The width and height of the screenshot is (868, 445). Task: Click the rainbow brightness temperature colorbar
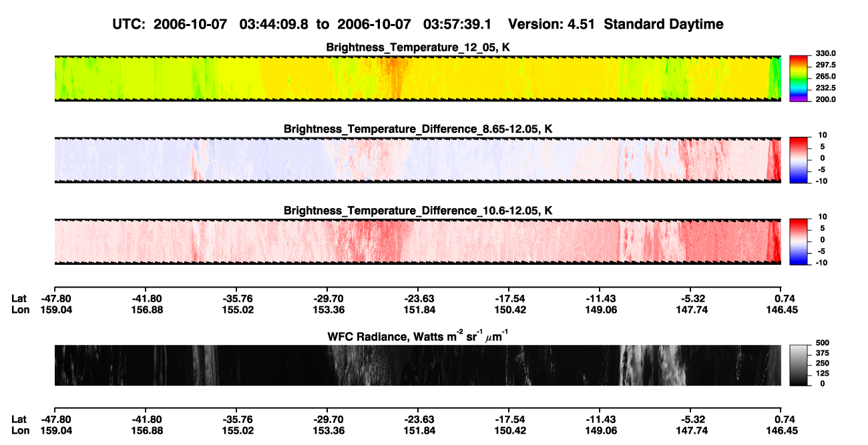(x=799, y=79)
